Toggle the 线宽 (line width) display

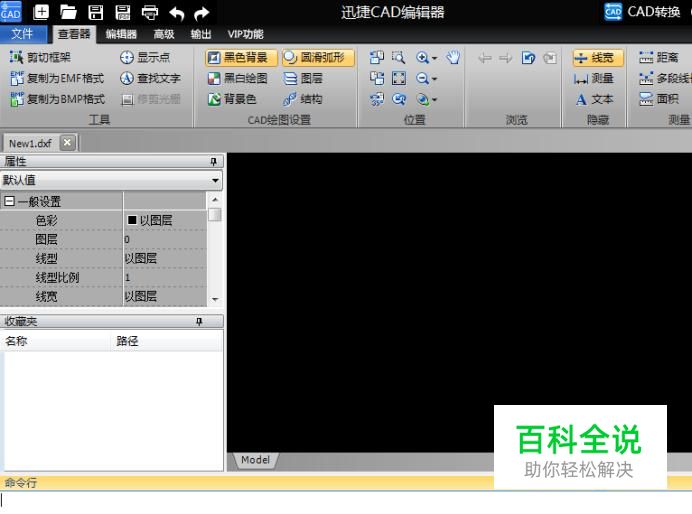point(597,58)
